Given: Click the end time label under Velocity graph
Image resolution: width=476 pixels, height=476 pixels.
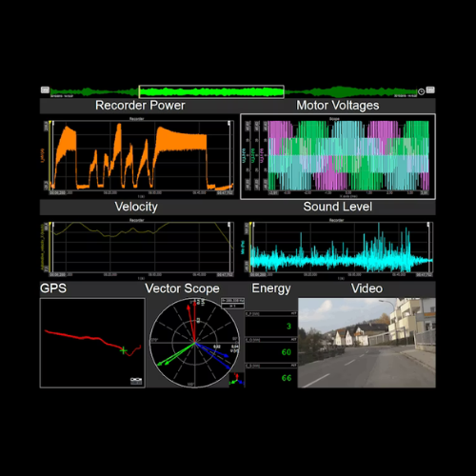Looking at the screenshot, I should coord(225,274).
